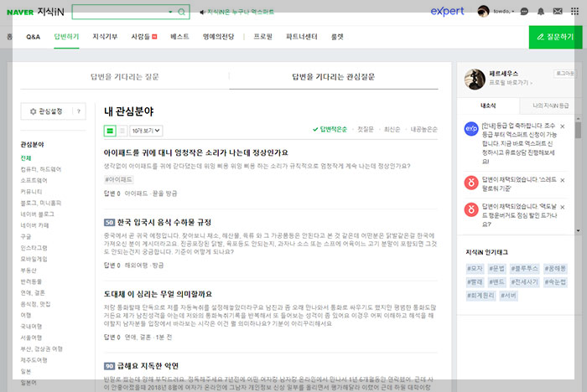Click the search magnifier icon
This screenshot has width=587, height=392.
point(182,12)
